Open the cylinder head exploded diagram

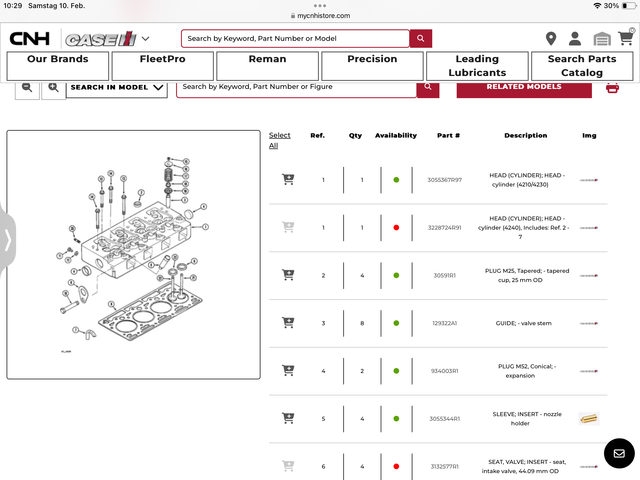click(x=133, y=255)
